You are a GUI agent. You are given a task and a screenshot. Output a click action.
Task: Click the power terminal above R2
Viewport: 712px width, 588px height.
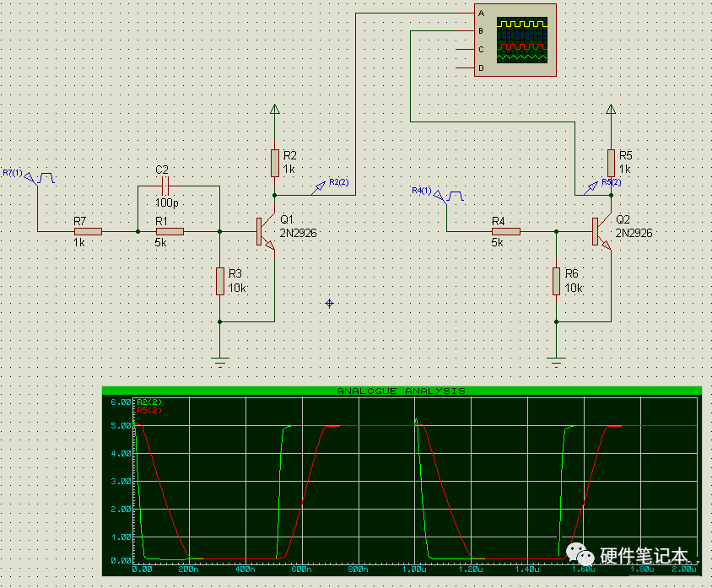[x=274, y=110]
